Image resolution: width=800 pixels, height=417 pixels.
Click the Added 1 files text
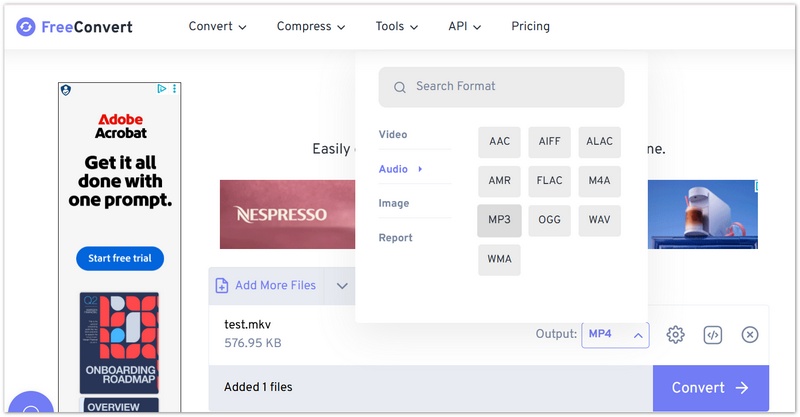[x=258, y=387]
